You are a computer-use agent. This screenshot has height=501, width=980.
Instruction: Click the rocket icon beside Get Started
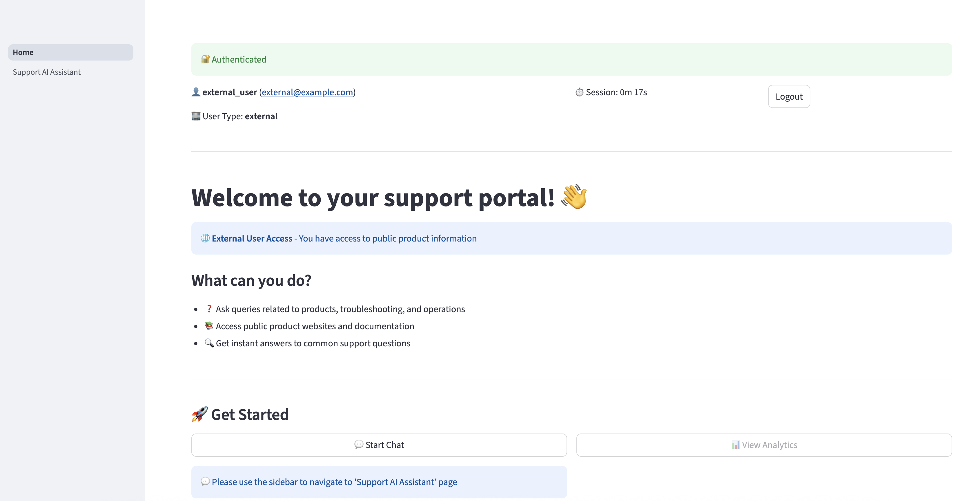click(199, 414)
